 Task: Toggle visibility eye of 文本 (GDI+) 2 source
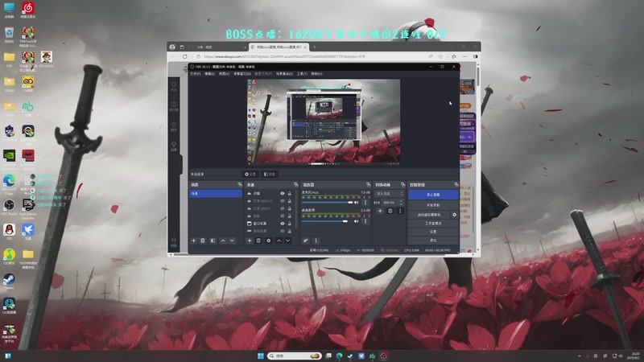point(283,201)
